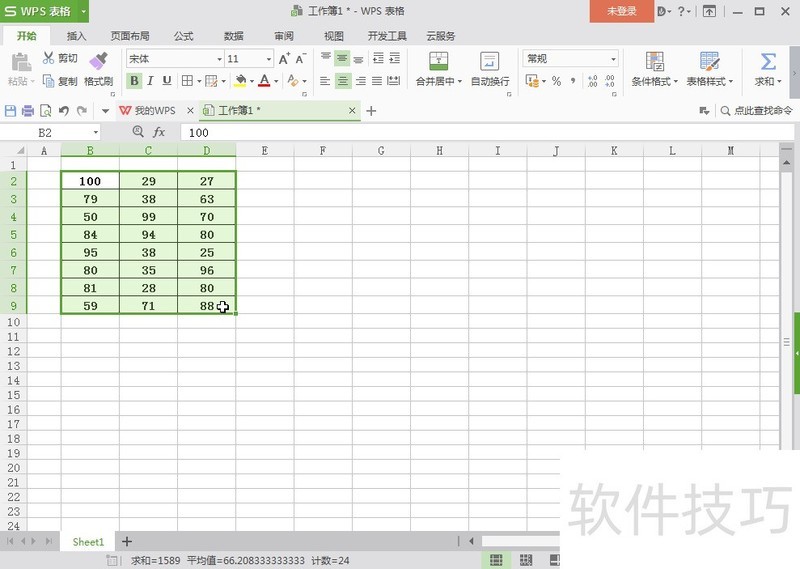
Task: Switch to page break preview icon
Action: tap(526, 560)
